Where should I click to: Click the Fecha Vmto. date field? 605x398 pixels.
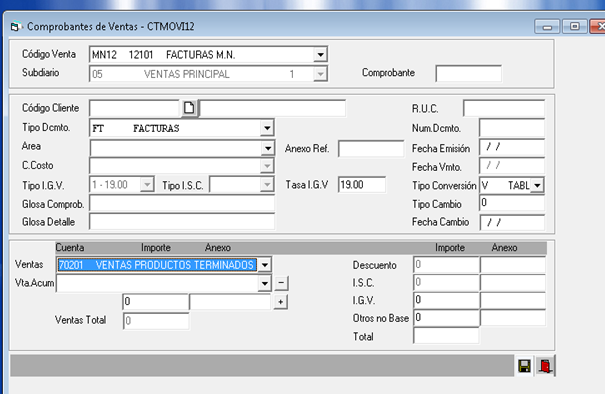click(x=512, y=166)
